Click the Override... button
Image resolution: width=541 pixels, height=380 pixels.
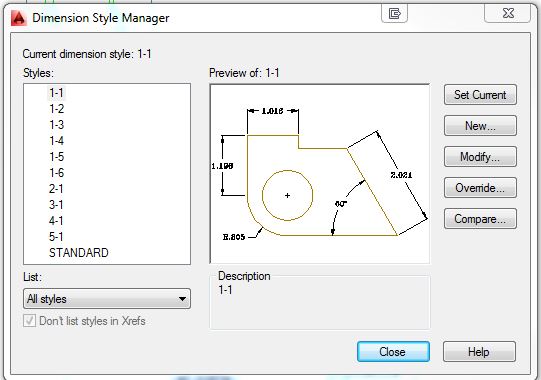pyautogui.click(x=480, y=188)
